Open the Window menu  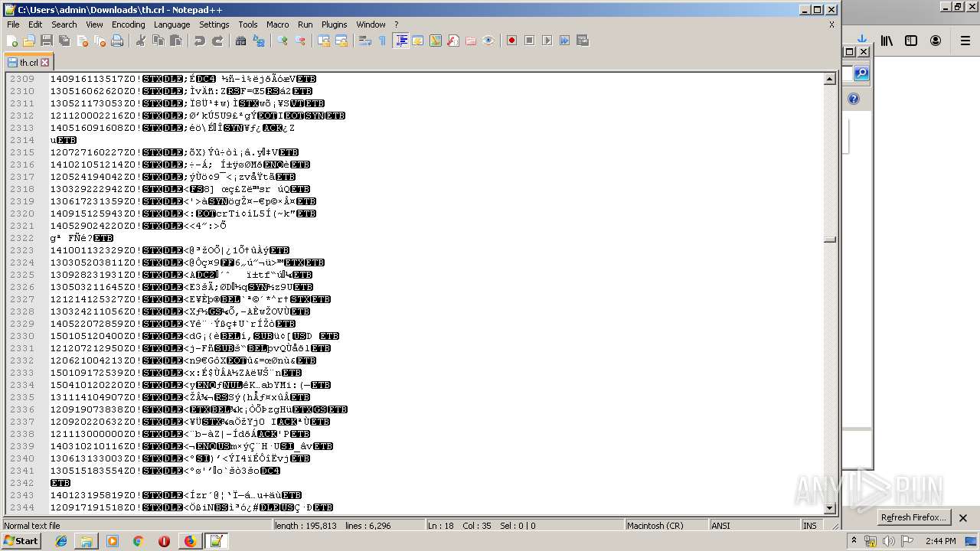click(x=371, y=24)
